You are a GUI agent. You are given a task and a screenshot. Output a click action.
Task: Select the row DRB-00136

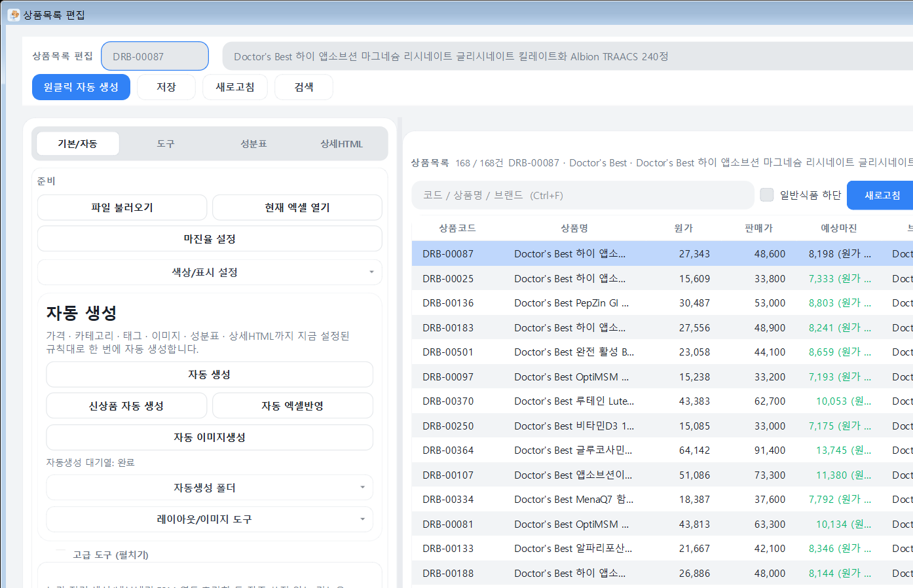[662, 303]
